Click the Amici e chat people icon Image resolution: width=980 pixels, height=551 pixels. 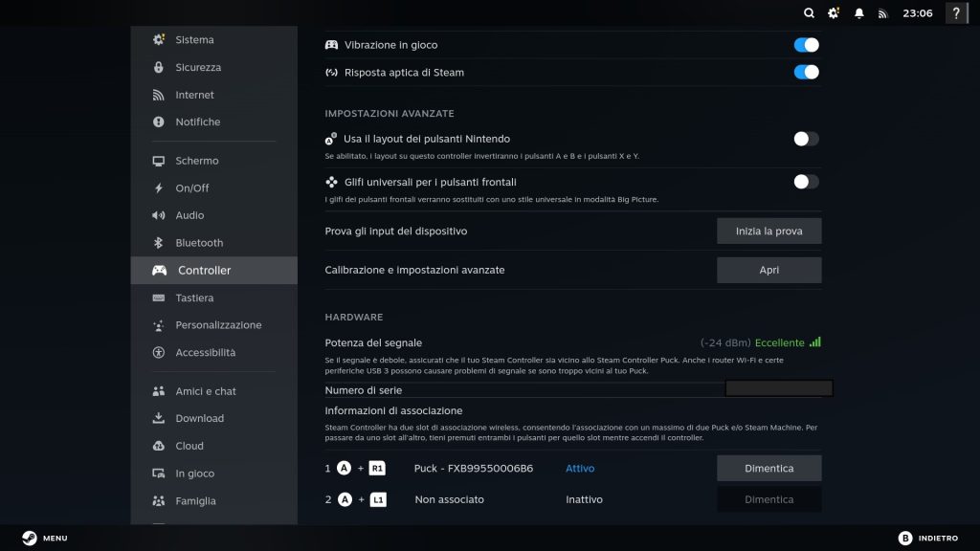point(159,391)
